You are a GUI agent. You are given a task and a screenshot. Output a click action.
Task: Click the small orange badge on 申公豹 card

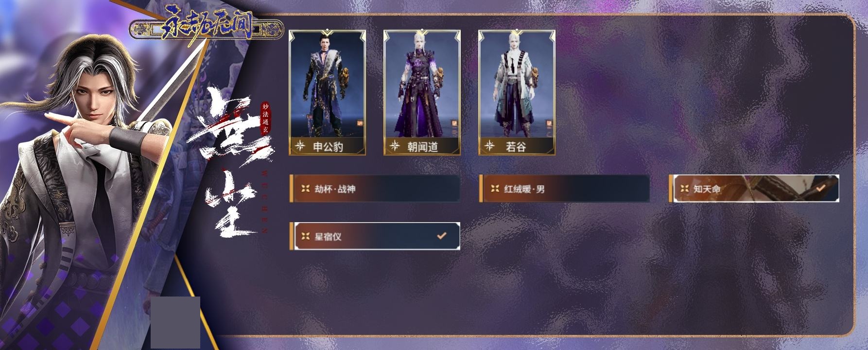pyautogui.click(x=360, y=123)
